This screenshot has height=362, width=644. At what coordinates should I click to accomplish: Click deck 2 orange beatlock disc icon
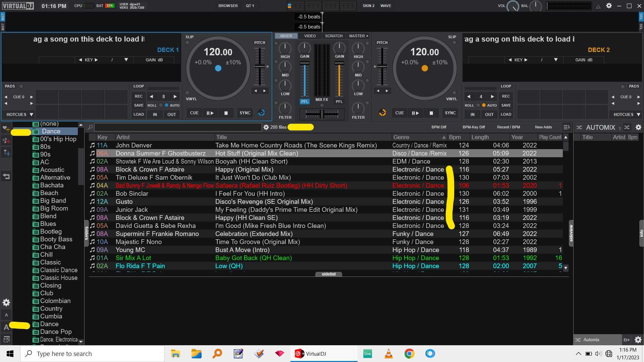click(382, 113)
